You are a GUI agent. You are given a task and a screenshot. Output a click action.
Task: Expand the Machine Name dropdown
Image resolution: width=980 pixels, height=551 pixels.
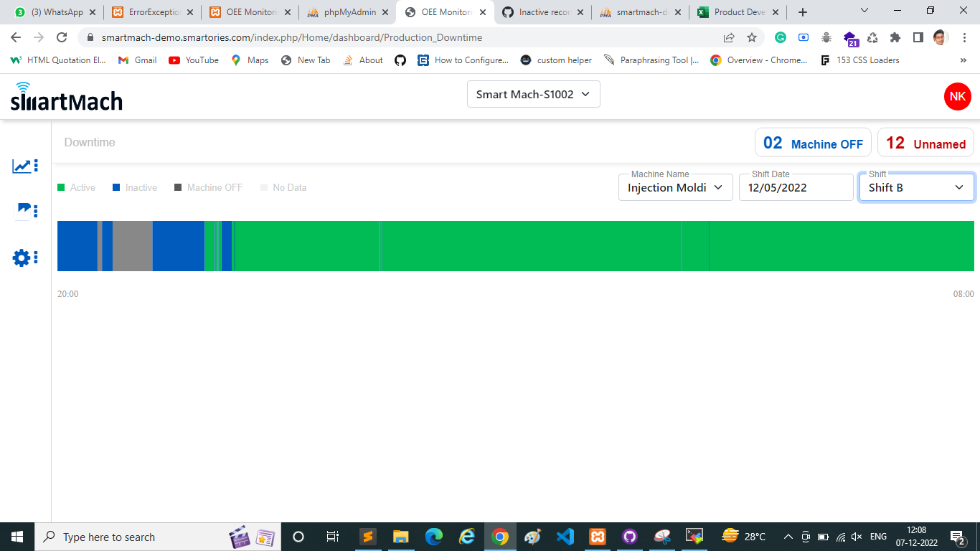click(673, 187)
